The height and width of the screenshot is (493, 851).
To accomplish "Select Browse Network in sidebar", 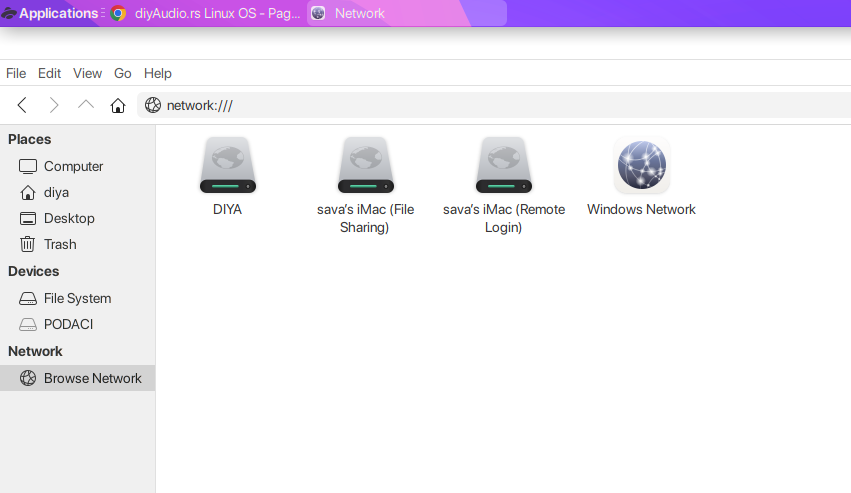I will click(78, 378).
